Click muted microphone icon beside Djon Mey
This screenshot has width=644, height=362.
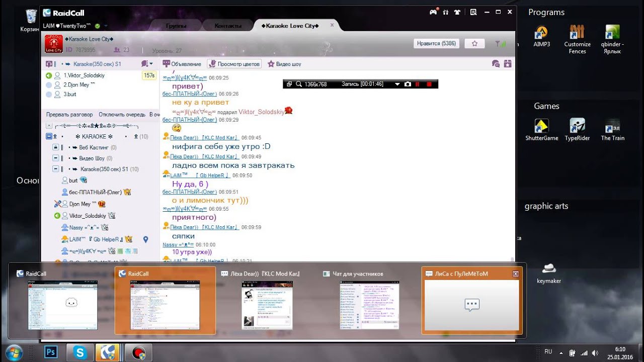click(x=57, y=204)
